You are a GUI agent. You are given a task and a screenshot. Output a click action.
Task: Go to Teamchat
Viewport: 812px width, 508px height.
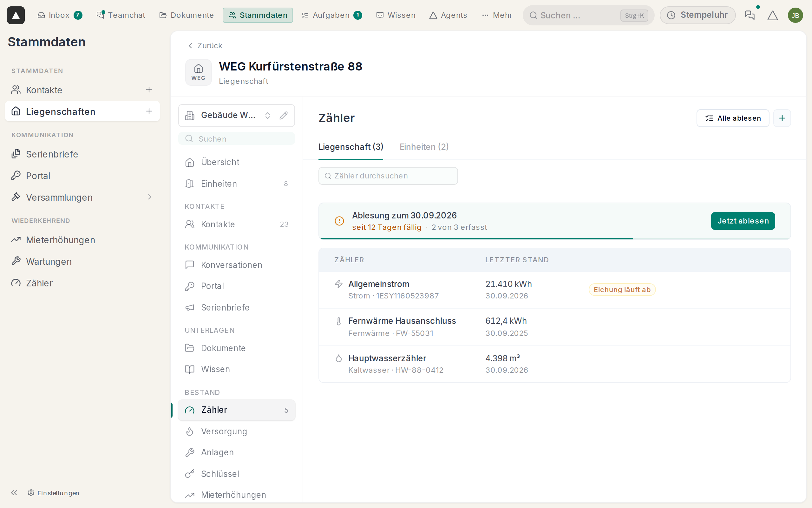coord(121,15)
